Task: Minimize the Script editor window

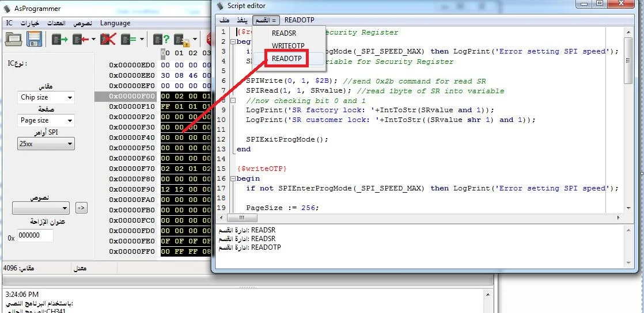Action: (x=585, y=3)
